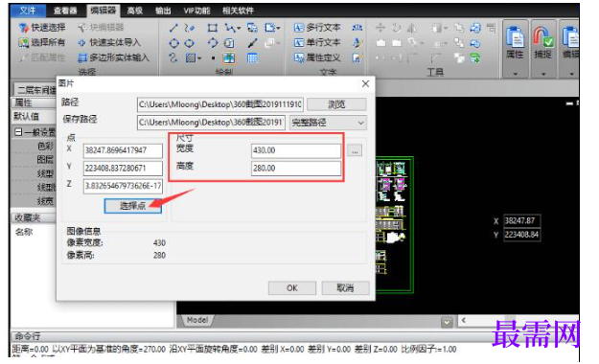Click the Path (路径) input field
This screenshot has width=599, height=364.
click(220, 104)
